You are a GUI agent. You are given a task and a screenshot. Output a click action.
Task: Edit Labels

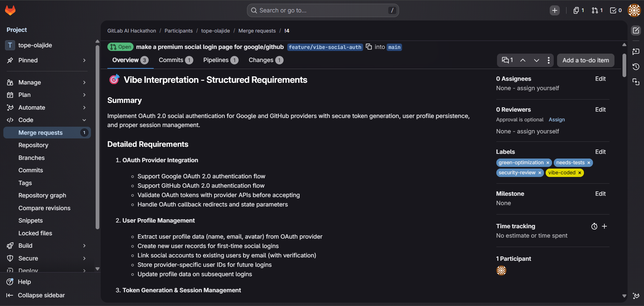(x=600, y=152)
